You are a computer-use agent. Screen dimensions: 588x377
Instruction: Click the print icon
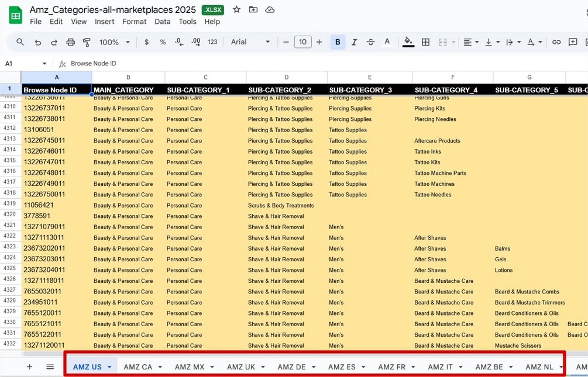coord(69,41)
